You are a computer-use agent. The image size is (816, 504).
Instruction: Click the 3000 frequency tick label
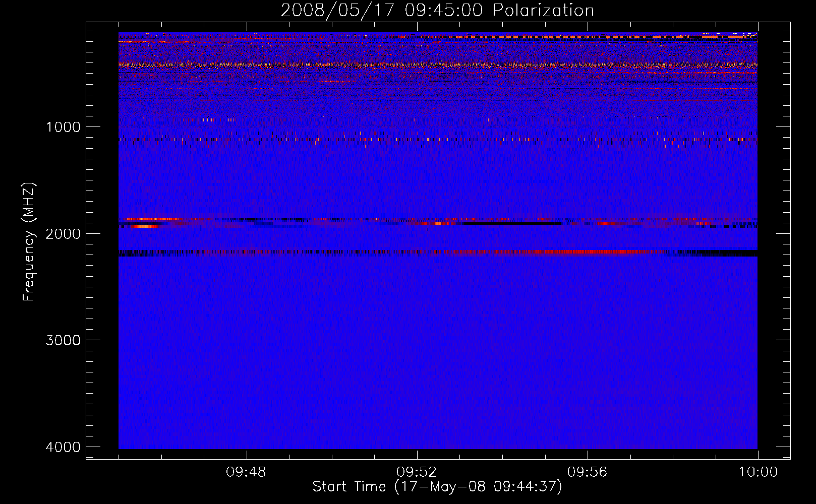63,340
